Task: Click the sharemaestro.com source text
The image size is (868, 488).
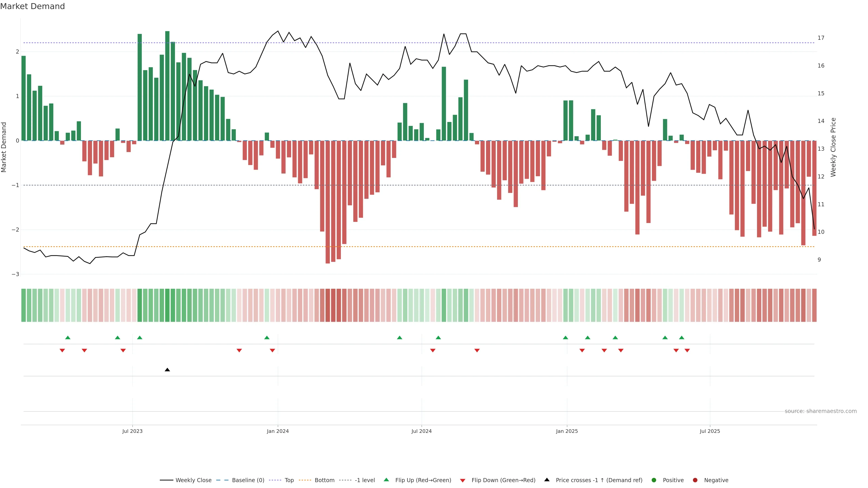Action: (x=821, y=411)
